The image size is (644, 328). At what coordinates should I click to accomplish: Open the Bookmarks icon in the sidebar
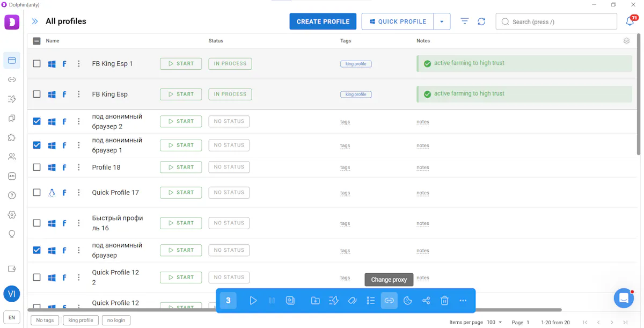tap(12, 118)
